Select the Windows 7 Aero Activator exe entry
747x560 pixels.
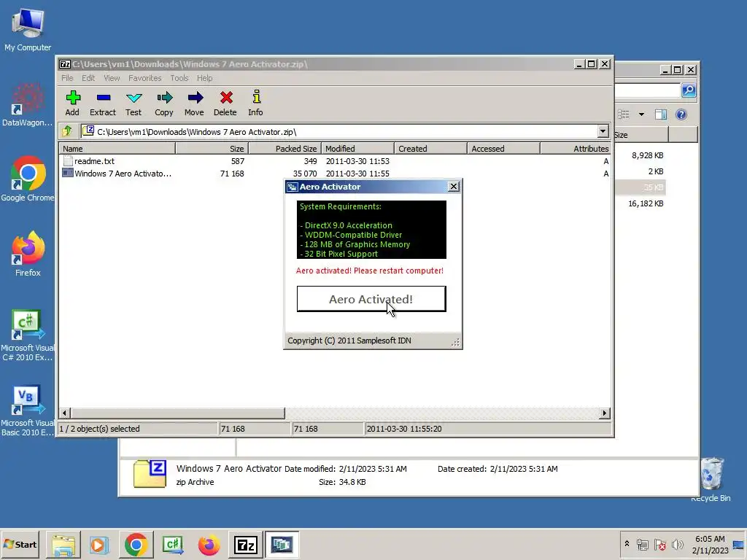point(117,174)
